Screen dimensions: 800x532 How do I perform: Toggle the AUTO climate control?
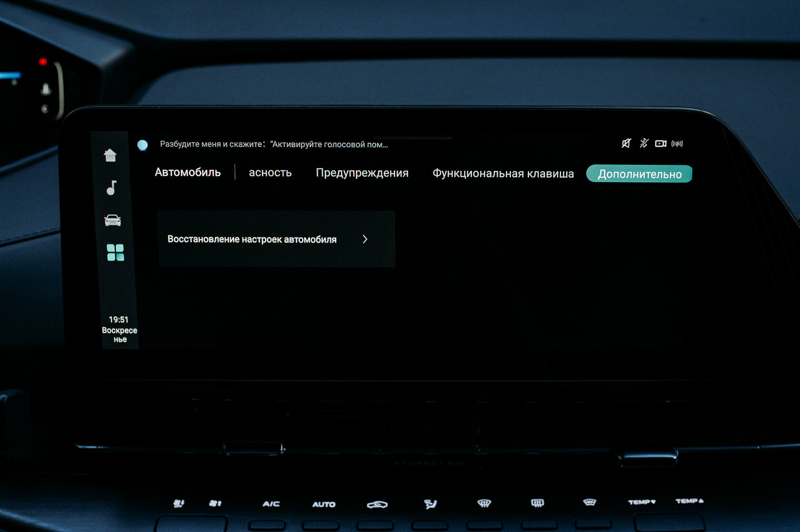point(324,504)
